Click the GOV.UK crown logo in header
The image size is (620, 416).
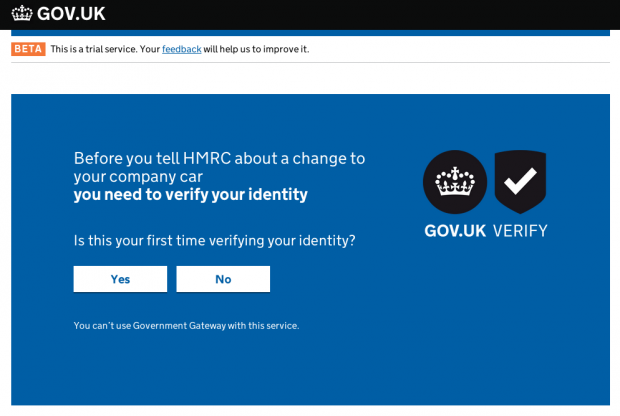(22, 13)
